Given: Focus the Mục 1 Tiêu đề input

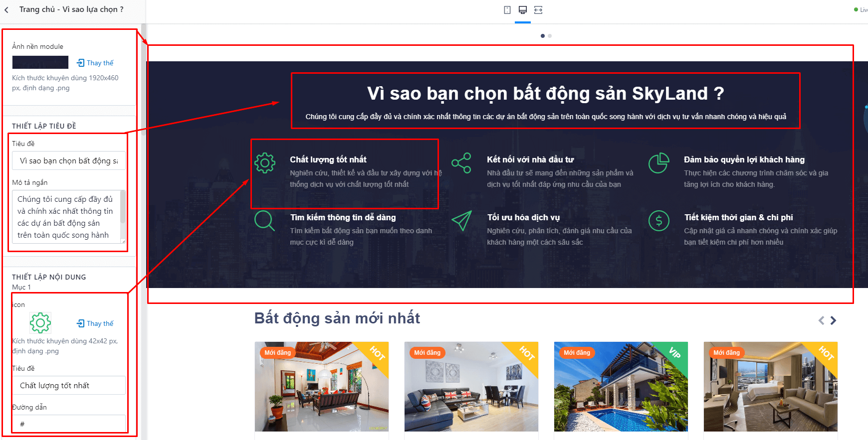Looking at the screenshot, I should coord(69,385).
